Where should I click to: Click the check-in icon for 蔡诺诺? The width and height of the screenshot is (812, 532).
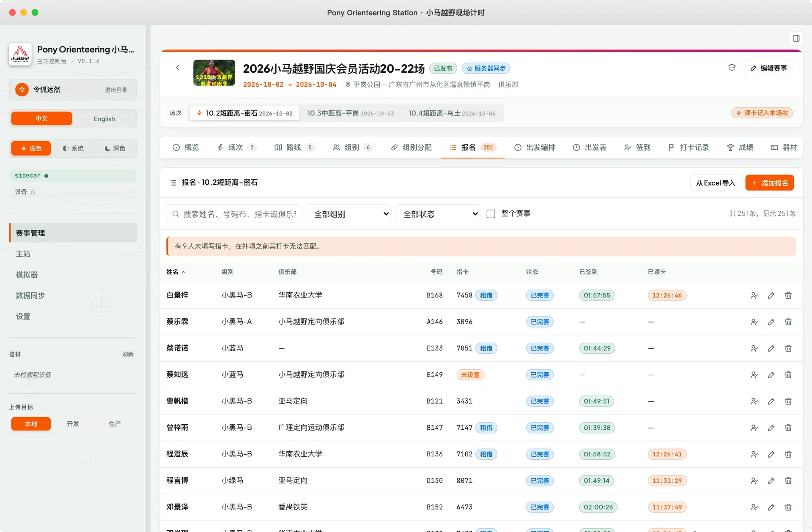tap(754, 349)
